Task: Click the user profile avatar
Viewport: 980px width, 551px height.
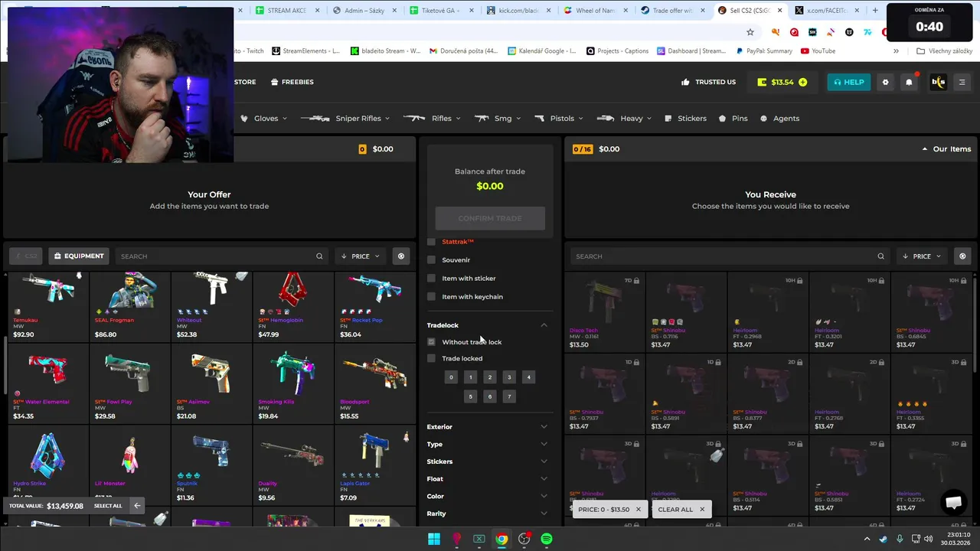Action: [x=938, y=82]
